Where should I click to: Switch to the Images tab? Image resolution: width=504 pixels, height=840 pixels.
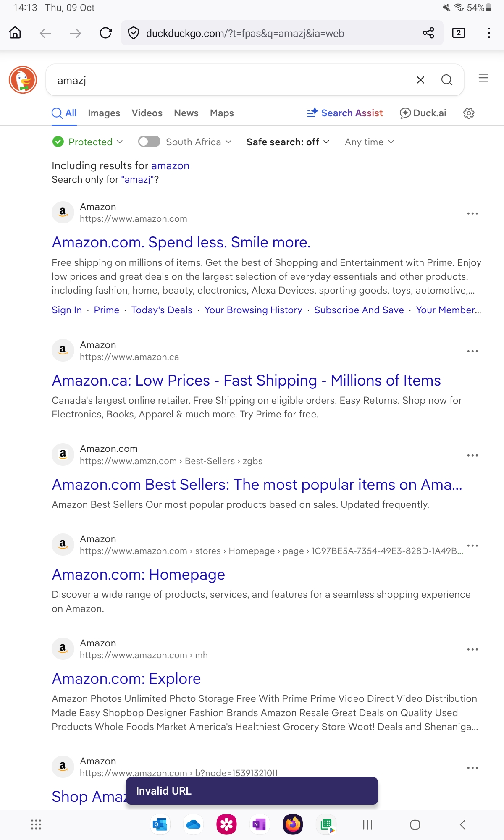(104, 113)
